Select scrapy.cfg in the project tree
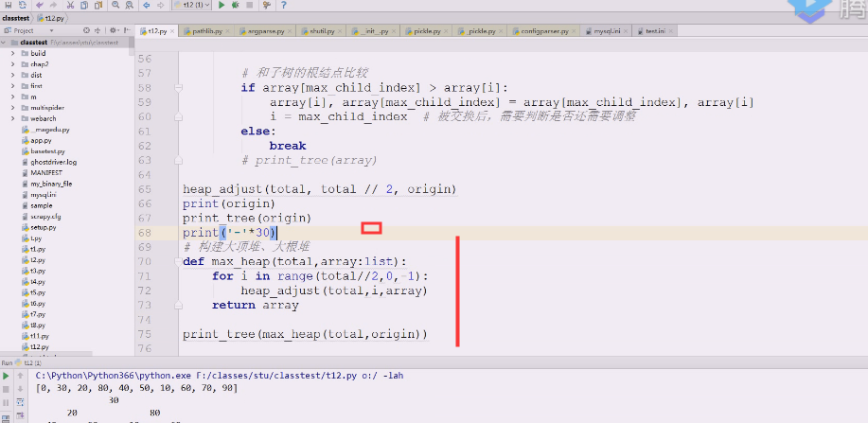The width and height of the screenshot is (868, 423). (x=45, y=217)
